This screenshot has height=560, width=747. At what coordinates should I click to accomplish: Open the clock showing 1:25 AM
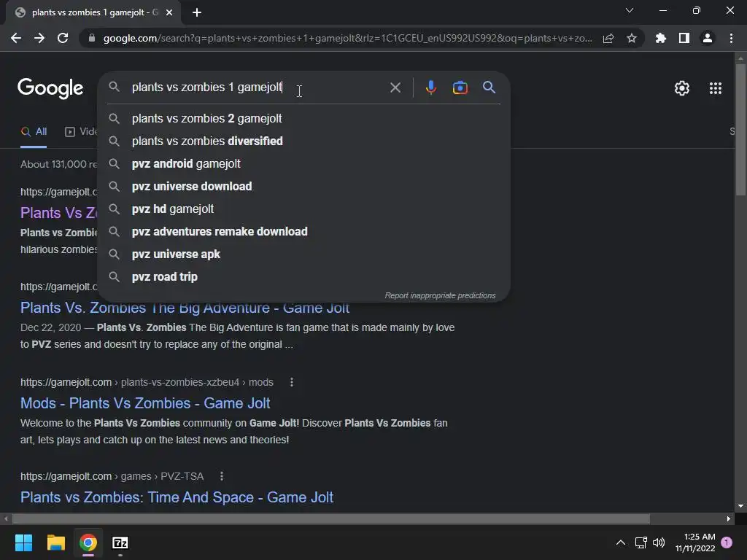(695, 542)
